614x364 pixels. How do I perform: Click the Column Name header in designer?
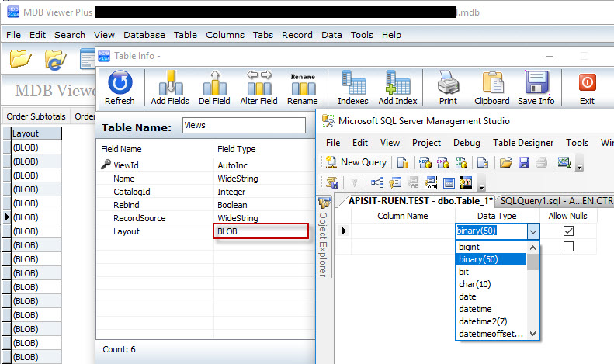pyautogui.click(x=403, y=216)
